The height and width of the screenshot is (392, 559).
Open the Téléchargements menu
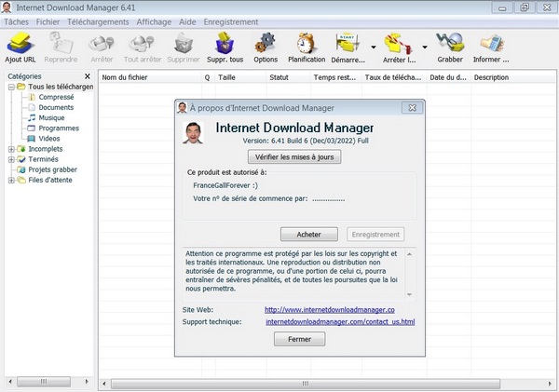[98, 22]
